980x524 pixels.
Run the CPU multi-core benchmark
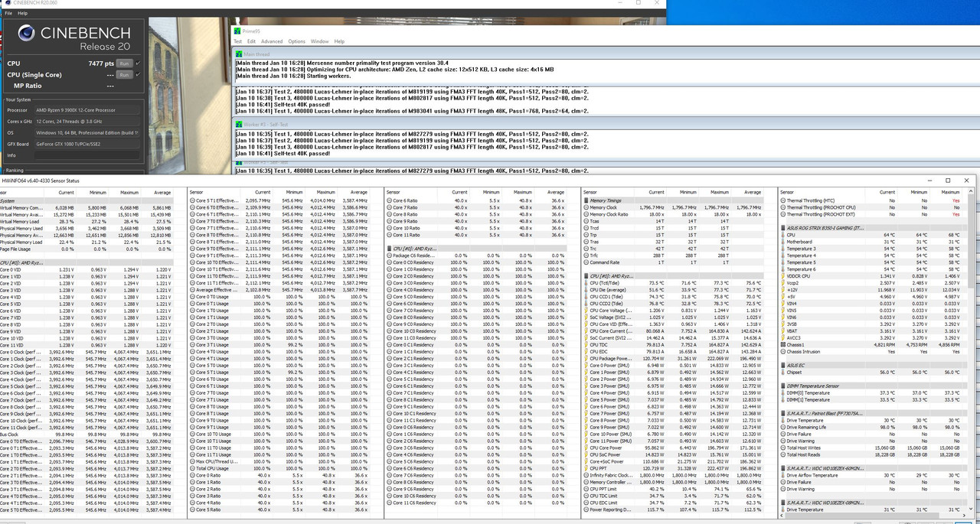click(124, 63)
